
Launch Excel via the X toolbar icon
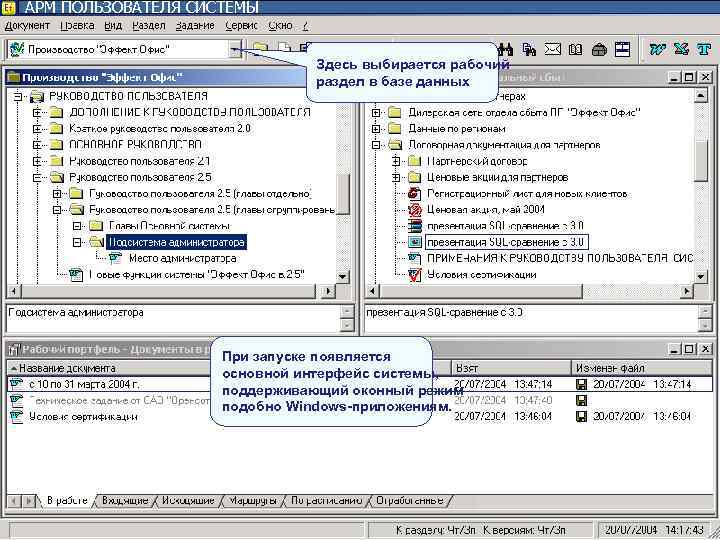[x=681, y=49]
